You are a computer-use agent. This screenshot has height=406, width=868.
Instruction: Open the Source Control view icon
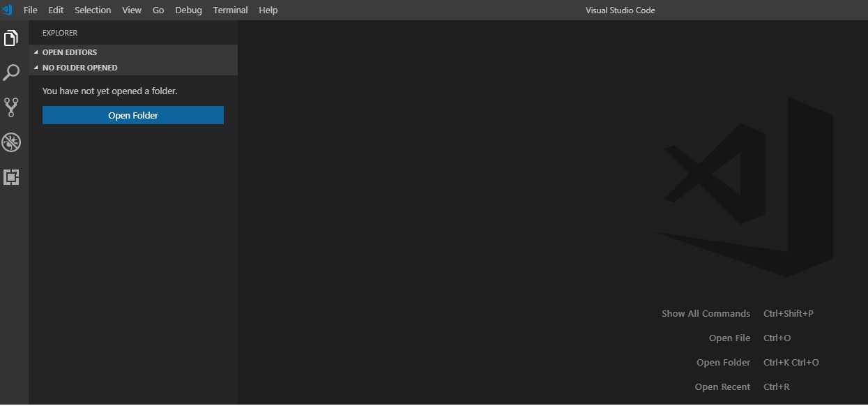tap(11, 107)
